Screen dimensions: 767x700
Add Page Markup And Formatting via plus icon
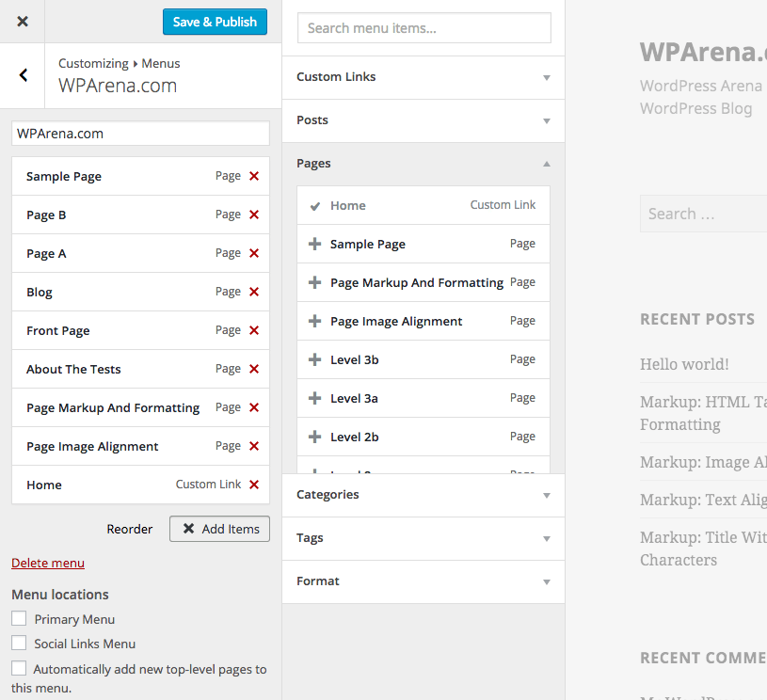click(x=315, y=283)
